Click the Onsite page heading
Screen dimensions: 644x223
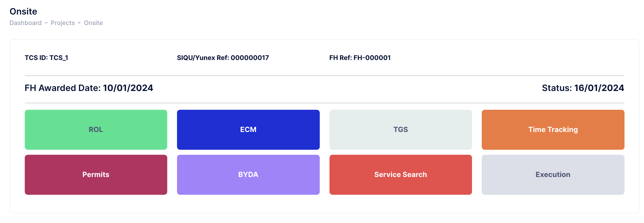point(23,11)
